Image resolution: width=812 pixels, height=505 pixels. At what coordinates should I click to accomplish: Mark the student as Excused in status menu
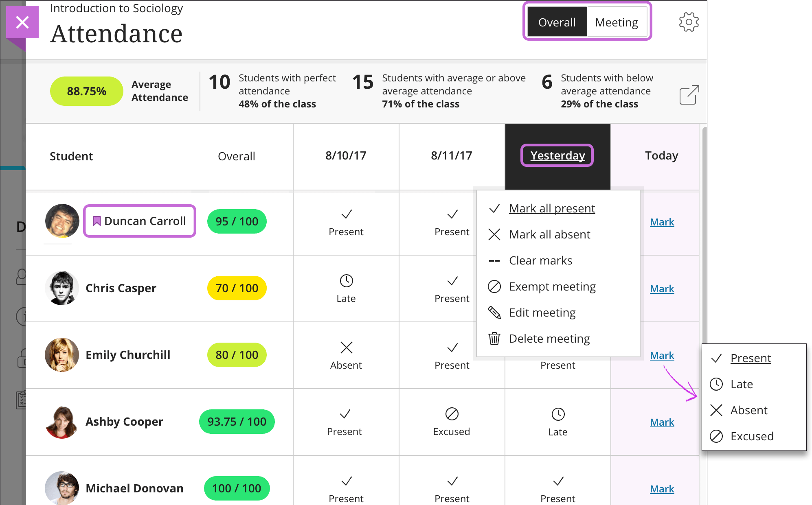click(x=751, y=436)
